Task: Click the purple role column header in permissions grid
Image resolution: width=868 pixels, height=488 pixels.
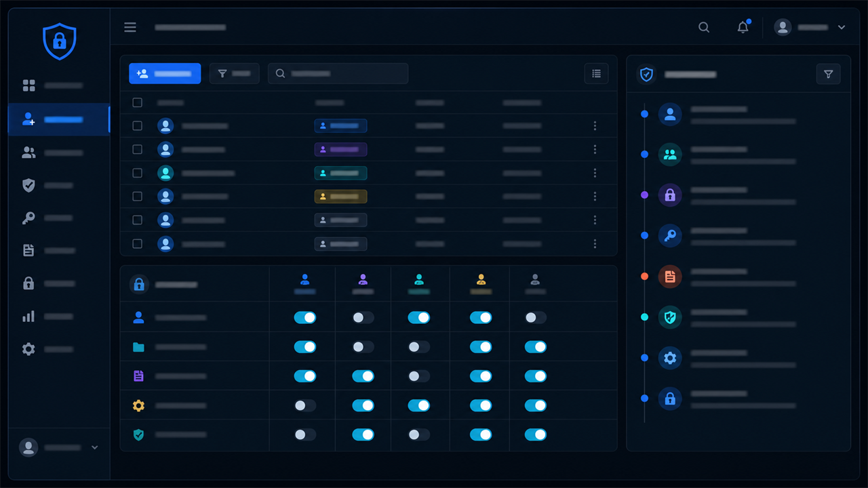Action: tap(363, 284)
